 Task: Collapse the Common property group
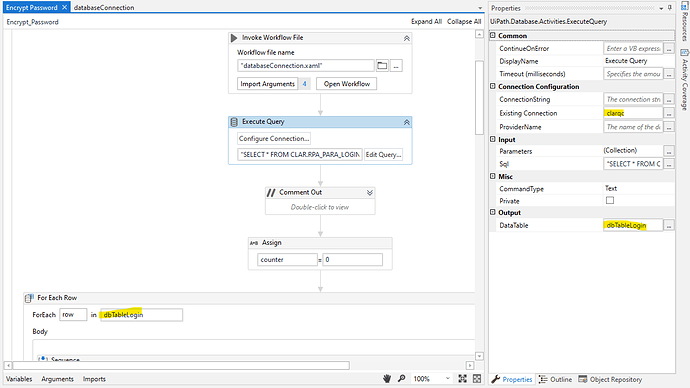pyautogui.click(x=493, y=35)
